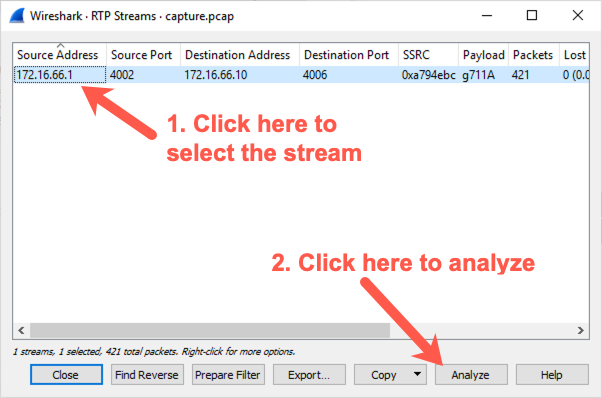Select source address 172.16.66.1 cell
602x398 pixels.
(x=60, y=74)
